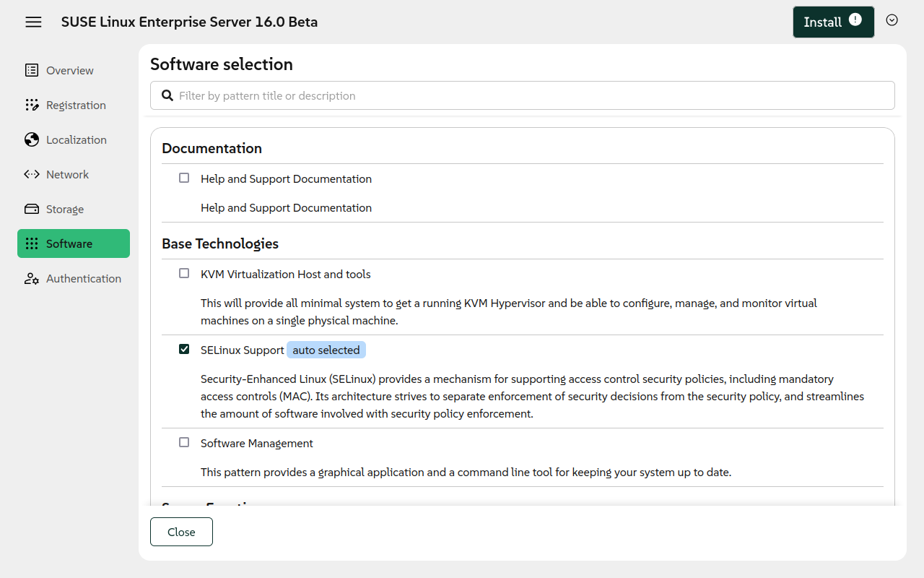Uncheck the SELinux Support checkbox
This screenshot has width=924, height=578.
pyautogui.click(x=184, y=349)
